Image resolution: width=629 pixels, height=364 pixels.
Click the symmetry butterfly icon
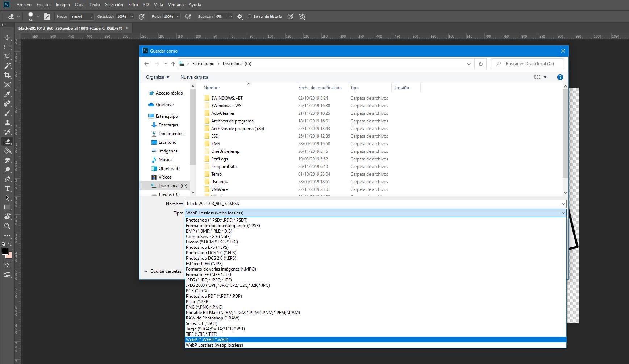click(302, 17)
